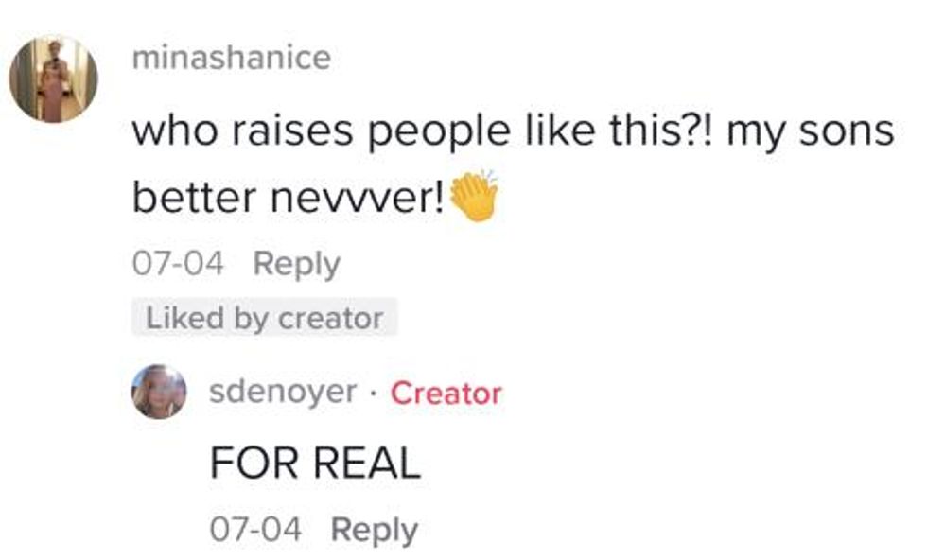Image resolution: width=927 pixels, height=560 pixels.
Task: Click the words 'my sons' in the comment
Action: pos(811,131)
